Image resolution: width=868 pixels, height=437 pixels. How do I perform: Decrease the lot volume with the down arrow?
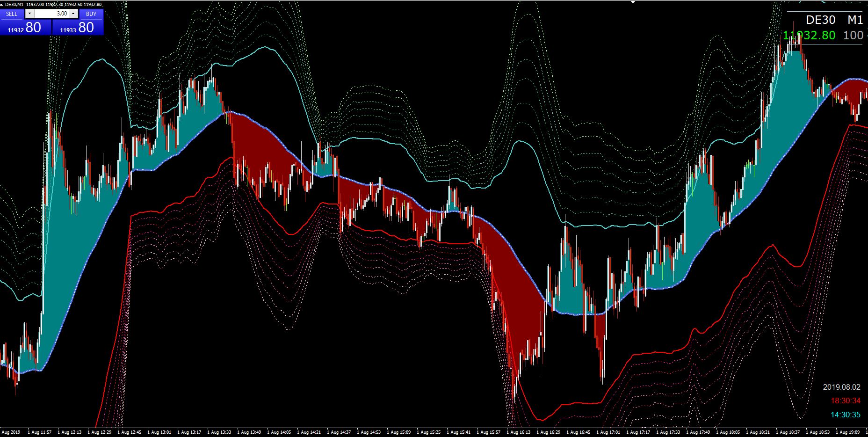pyautogui.click(x=29, y=14)
